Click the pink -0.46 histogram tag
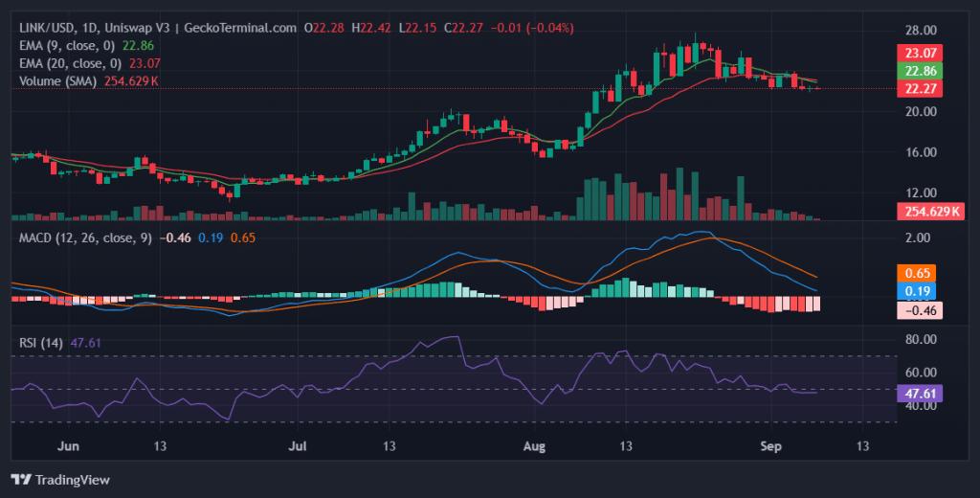 [919, 310]
